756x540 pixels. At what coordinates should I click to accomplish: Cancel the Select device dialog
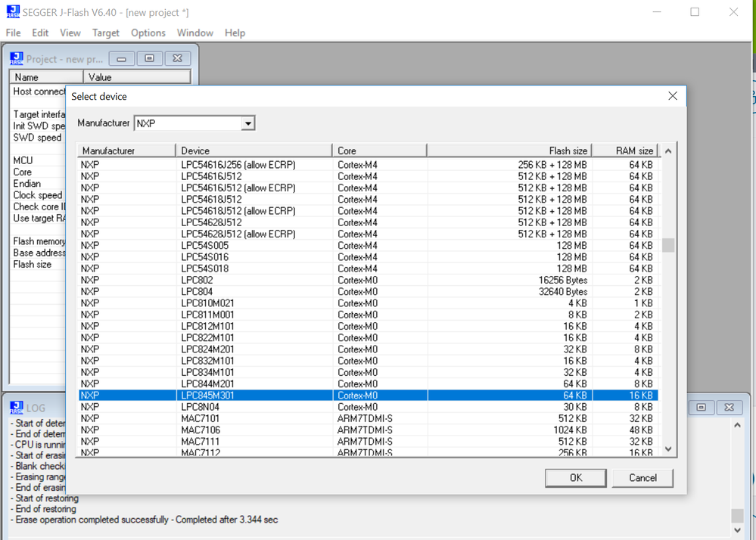[x=642, y=478]
